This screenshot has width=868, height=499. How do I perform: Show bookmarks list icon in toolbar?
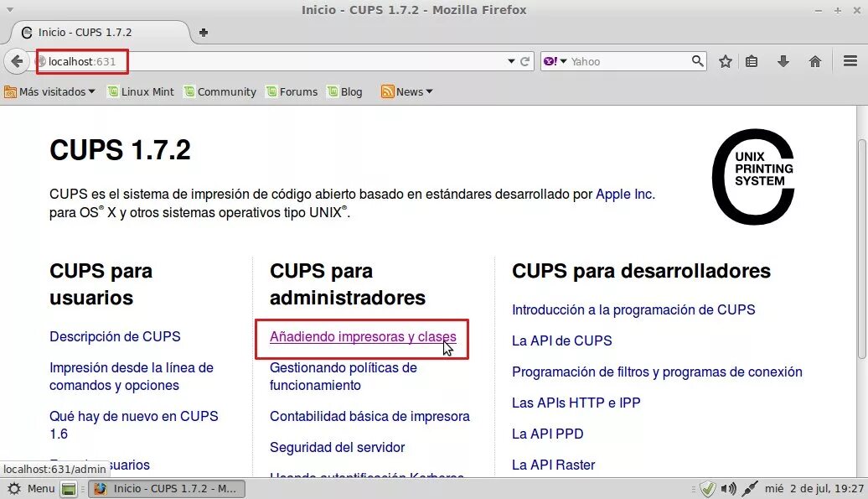[x=752, y=61]
